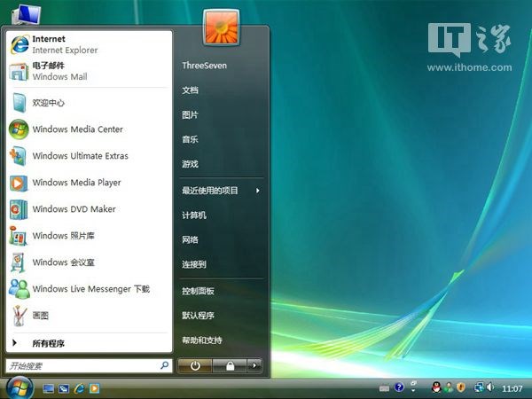This screenshot has height=399, width=532.
Task: Click the user account picture
Action: point(221,27)
